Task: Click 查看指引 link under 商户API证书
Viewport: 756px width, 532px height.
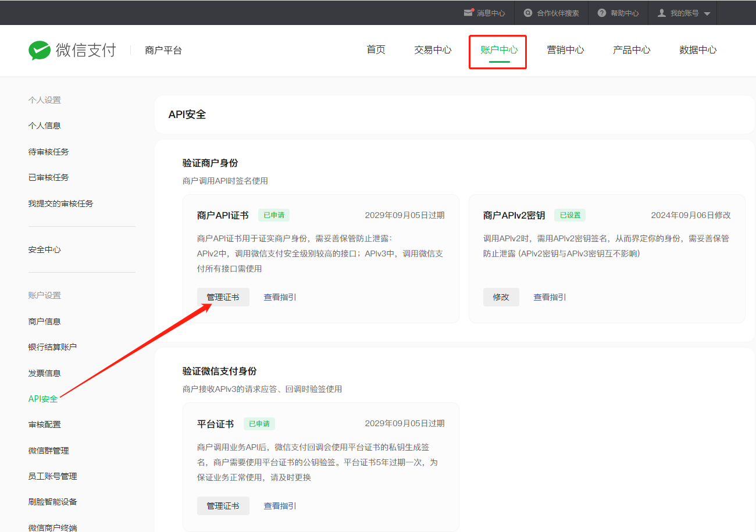Action: pyautogui.click(x=280, y=297)
